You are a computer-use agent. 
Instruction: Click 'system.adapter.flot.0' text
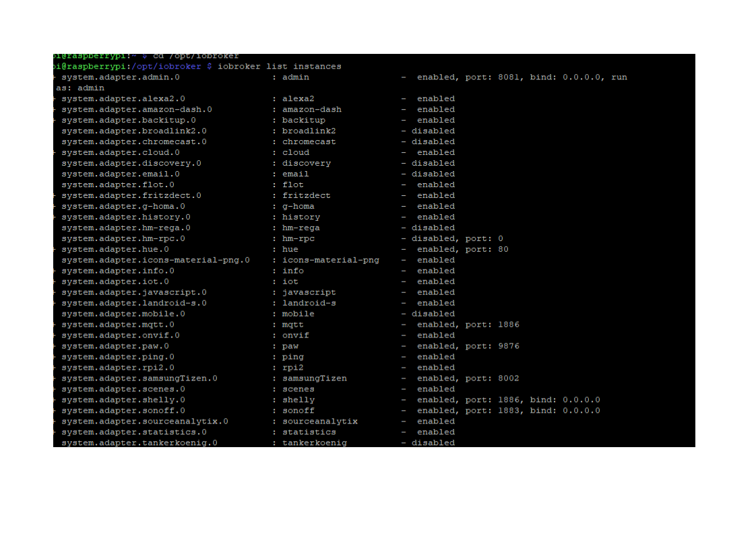tap(118, 185)
